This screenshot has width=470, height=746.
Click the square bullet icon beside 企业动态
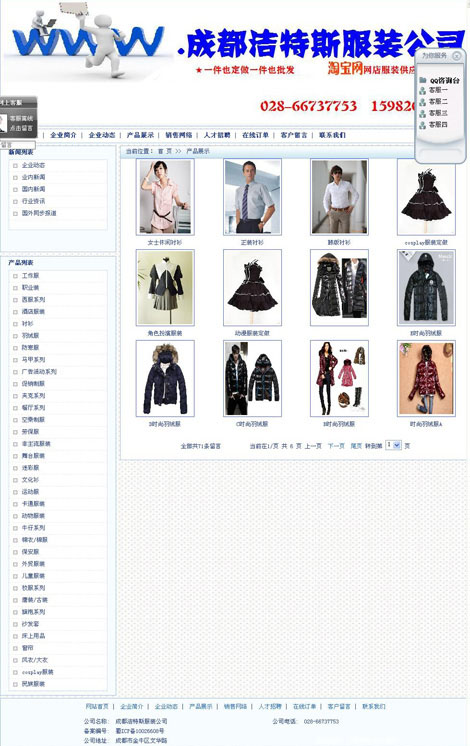coord(15,166)
